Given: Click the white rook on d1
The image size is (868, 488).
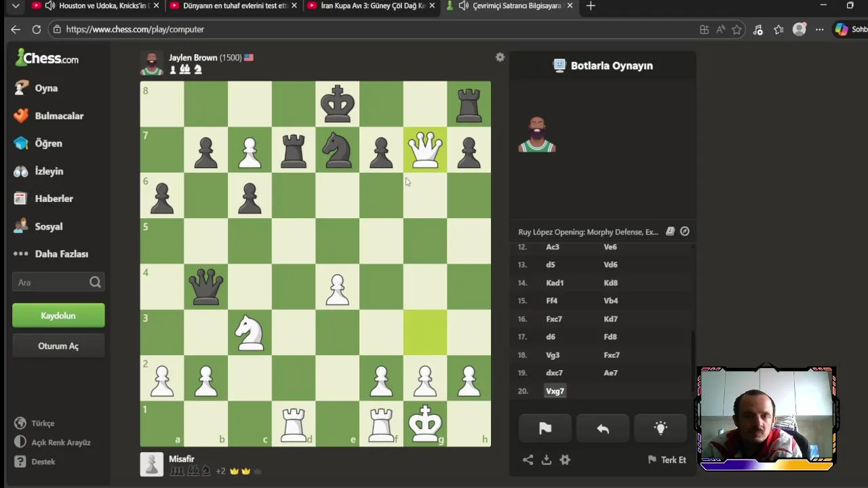Looking at the screenshot, I should (x=294, y=424).
